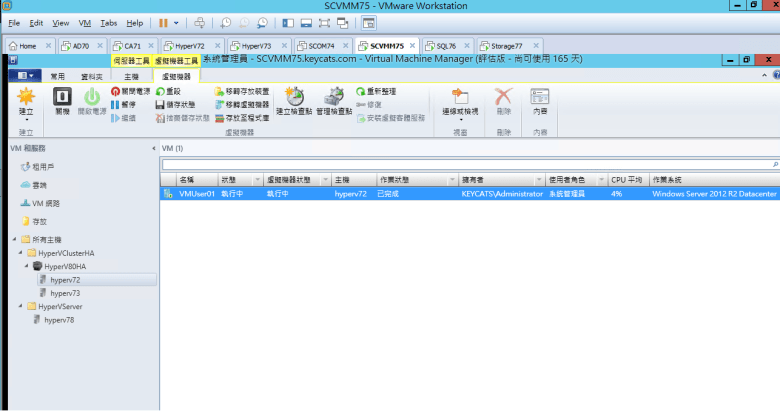Open the 狀態 column filter dropdown
This screenshot has width=780, height=411.
pos(257,180)
